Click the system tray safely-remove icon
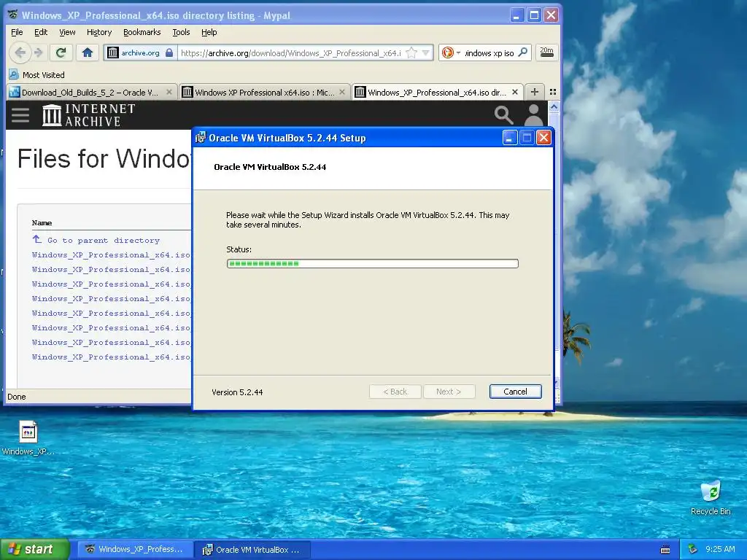The height and width of the screenshot is (560, 747). point(693,550)
